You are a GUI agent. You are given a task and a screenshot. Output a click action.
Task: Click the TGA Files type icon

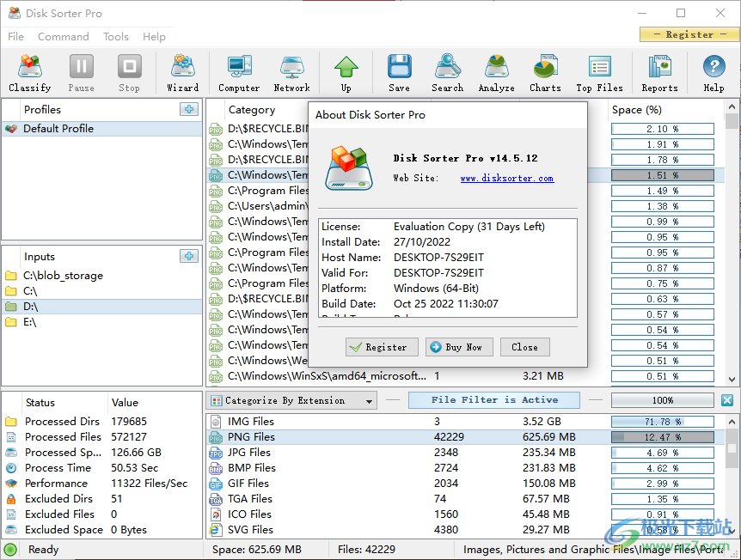[x=216, y=499]
